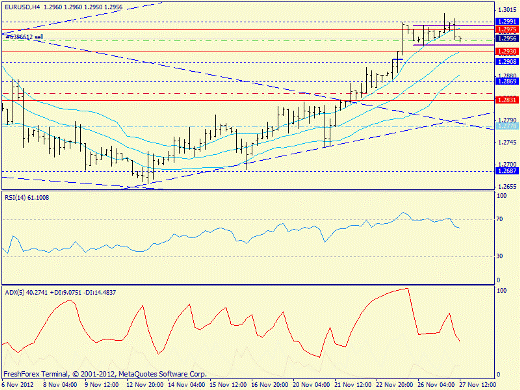The height and width of the screenshot is (390, 520).
Task: Click the 14 Nov 04:00 time label
Action: pyautogui.click(x=186, y=385)
